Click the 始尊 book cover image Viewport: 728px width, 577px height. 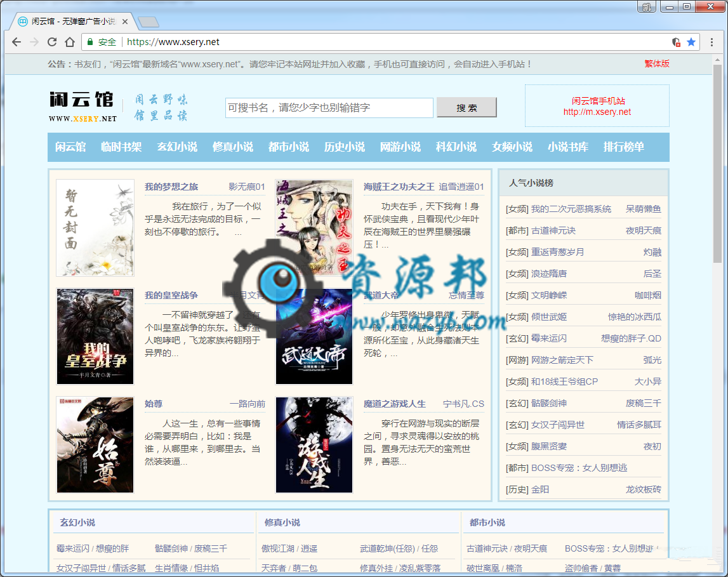tap(95, 445)
